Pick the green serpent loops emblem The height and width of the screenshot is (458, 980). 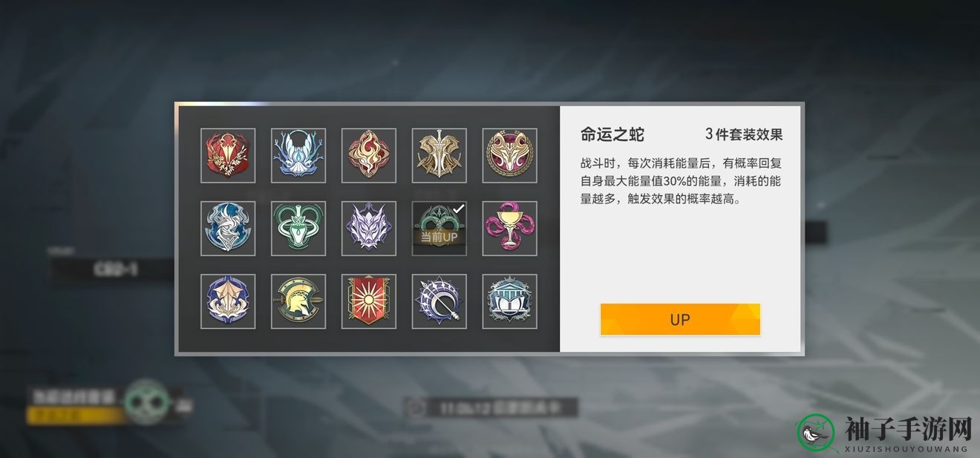298,229
